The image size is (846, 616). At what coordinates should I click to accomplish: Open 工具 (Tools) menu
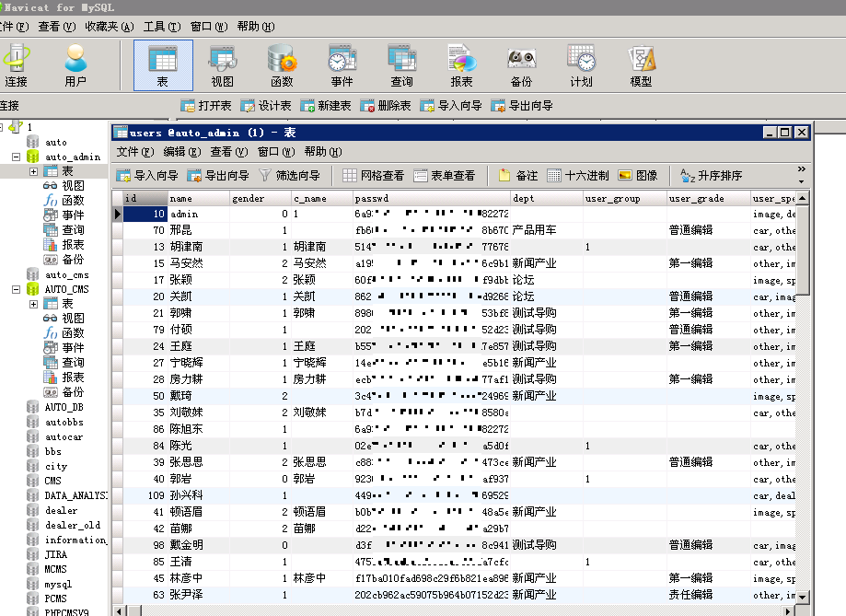(162, 27)
